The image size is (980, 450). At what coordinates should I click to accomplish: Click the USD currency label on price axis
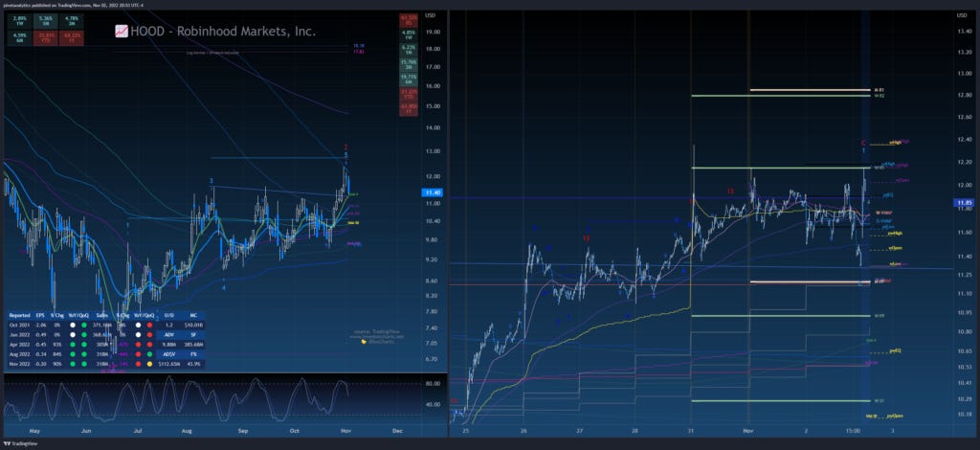(430, 15)
